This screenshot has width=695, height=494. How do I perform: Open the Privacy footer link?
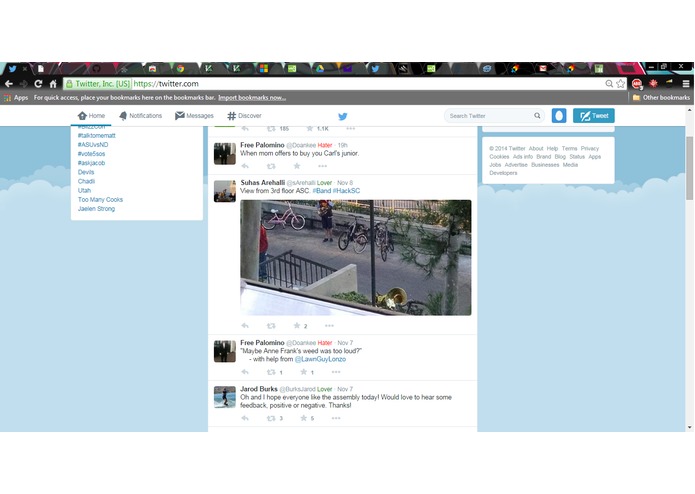(590, 148)
